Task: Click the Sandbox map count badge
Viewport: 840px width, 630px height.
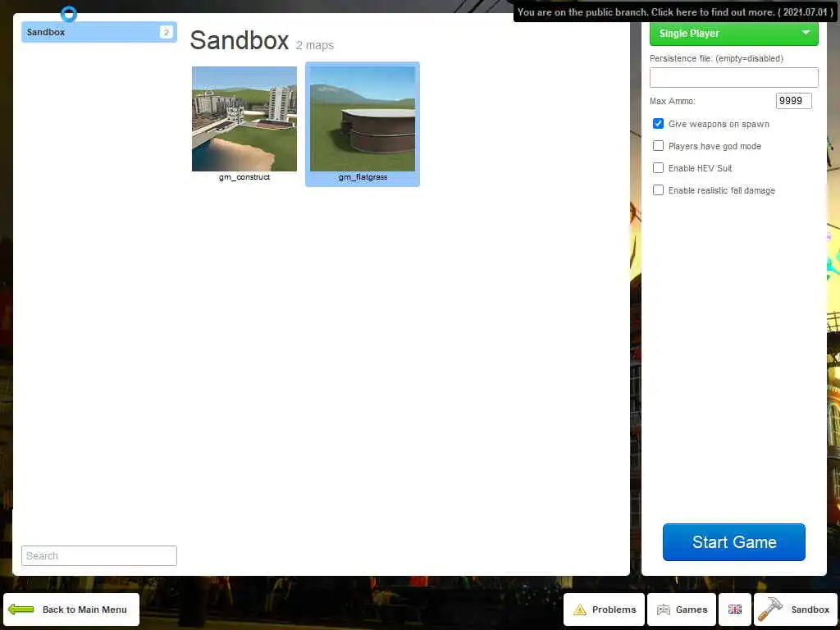Action: [x=166, y=32]
